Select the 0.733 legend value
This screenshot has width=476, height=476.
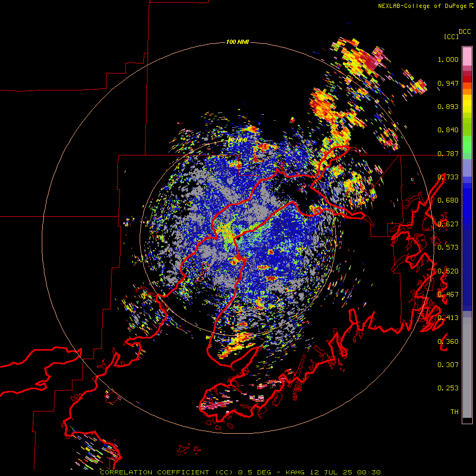pos(448,177)
